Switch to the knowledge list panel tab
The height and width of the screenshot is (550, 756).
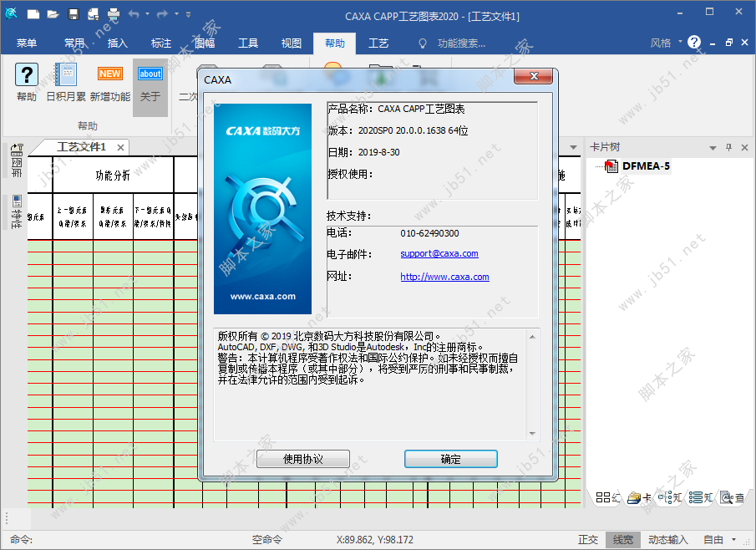[701, 497]
